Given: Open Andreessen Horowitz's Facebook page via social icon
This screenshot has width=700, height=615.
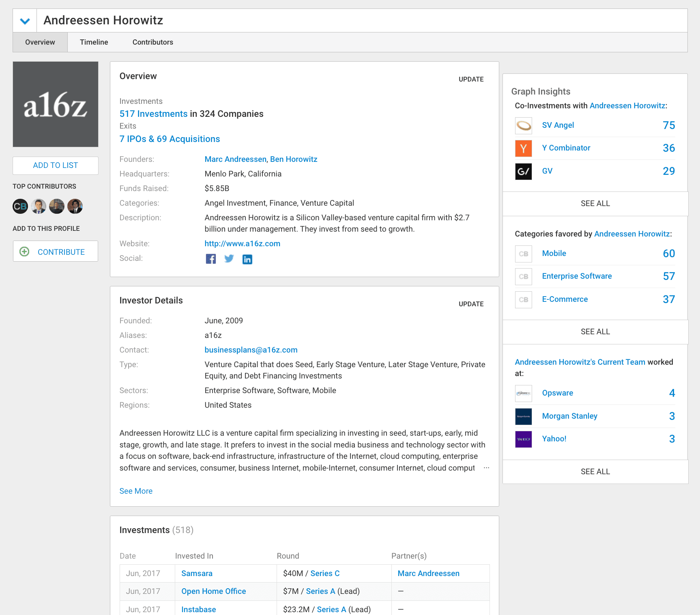Looking at the screenshot, I should tap(211, 259).
